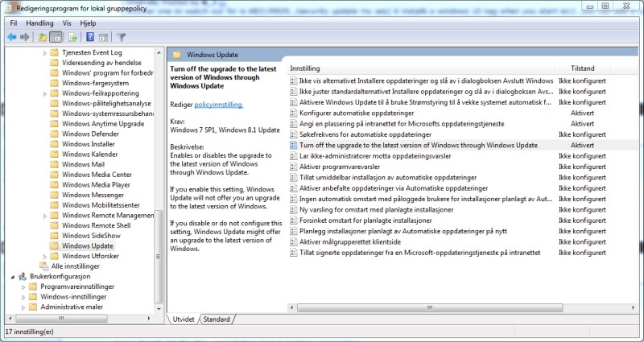The width and height of the screenshot is (644, 342).
Task: Select Windows Update in the tree
Action: 88,246
